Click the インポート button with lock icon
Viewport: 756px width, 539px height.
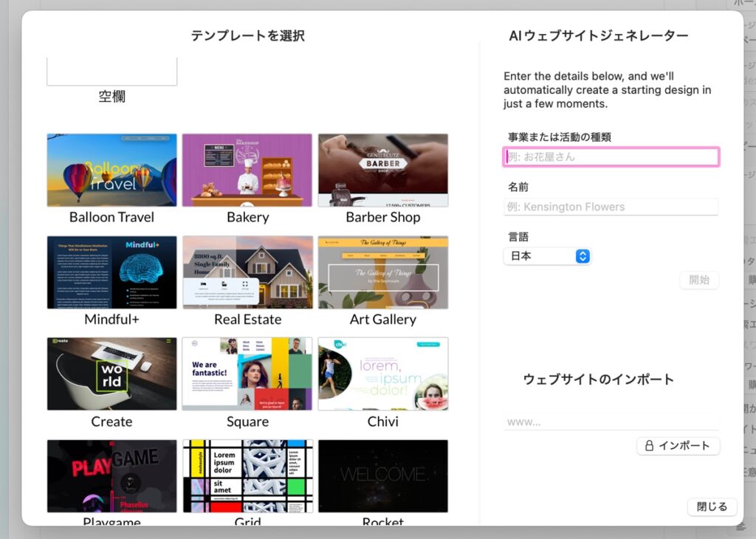[678, 446]
